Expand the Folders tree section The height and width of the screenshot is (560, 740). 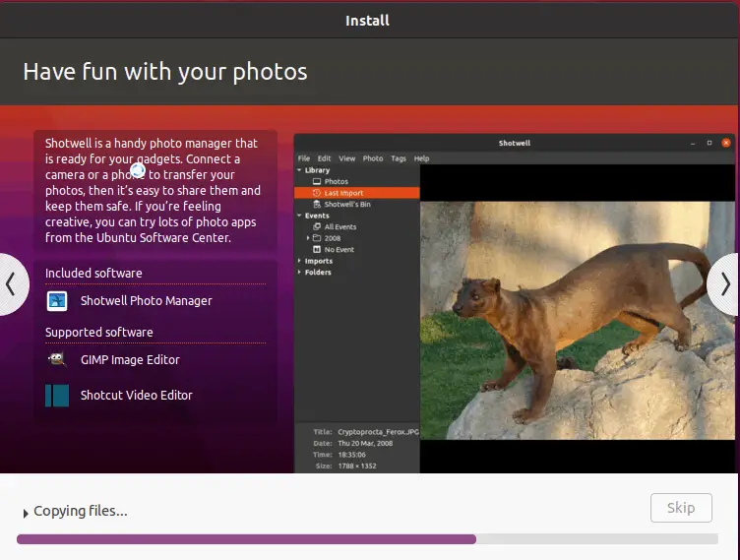pyautogui.click(x=300, y=272)
